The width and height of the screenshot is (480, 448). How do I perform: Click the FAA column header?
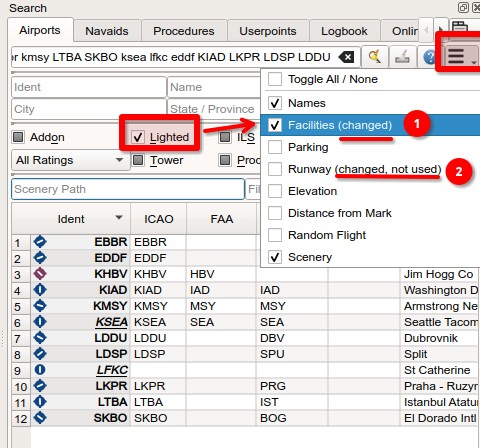click(221, 219)
